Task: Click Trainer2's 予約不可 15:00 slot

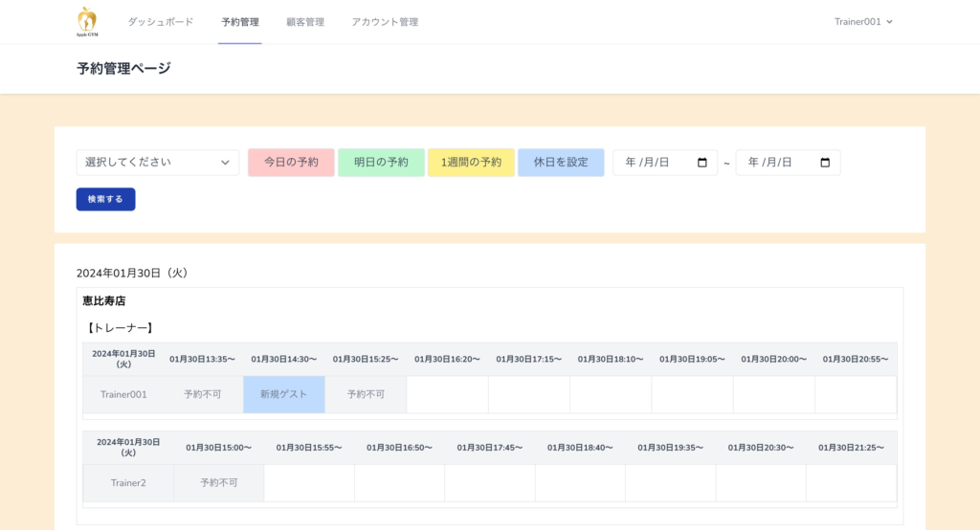Action: [x=218, y=483]
